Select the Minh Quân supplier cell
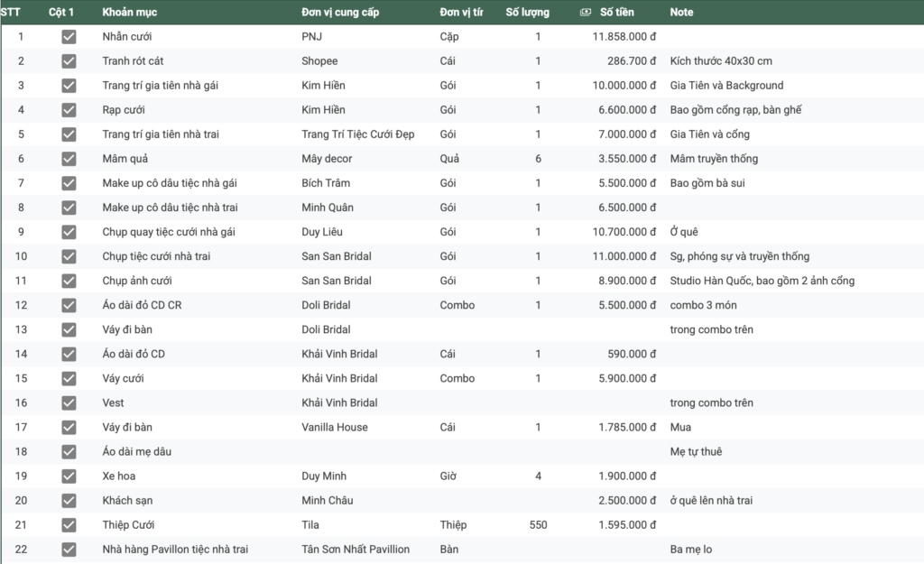This screenshot has width=924, height=564. click(x=327, y=208)
